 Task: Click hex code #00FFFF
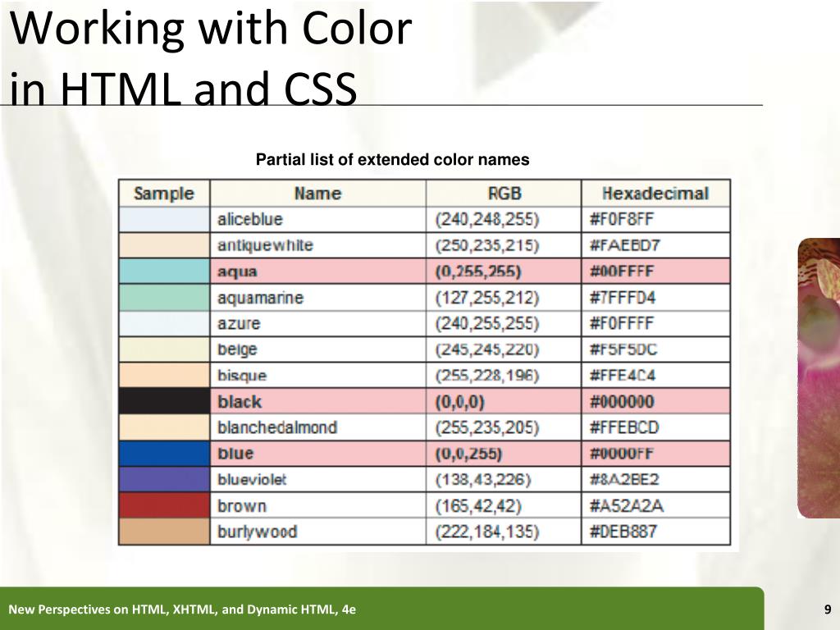click(x=622, y=272)
